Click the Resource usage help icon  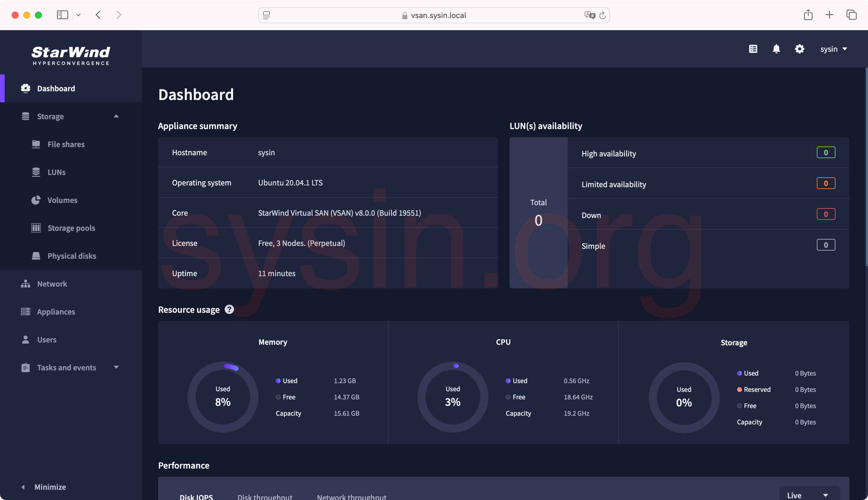pos(229,309)
